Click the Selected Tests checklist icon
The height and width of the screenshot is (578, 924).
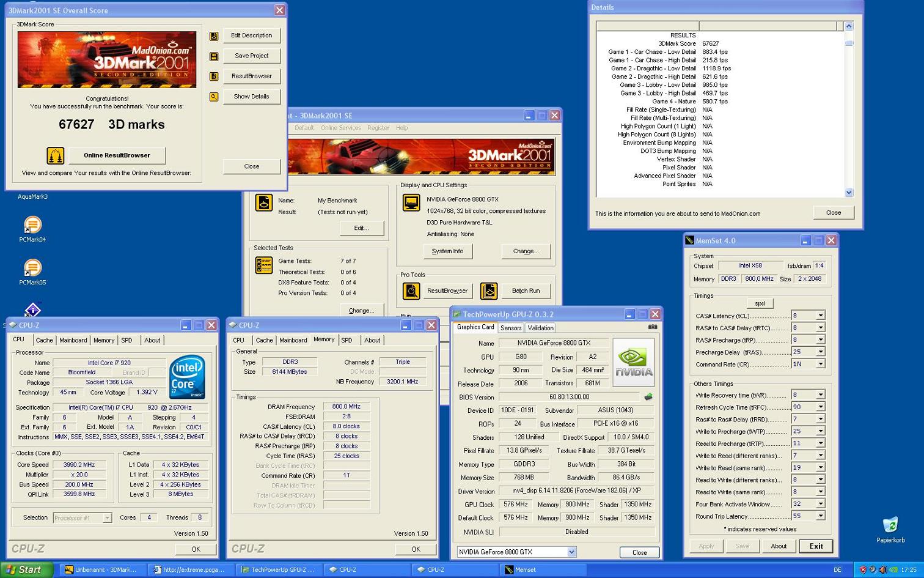[x=264, y=265]
